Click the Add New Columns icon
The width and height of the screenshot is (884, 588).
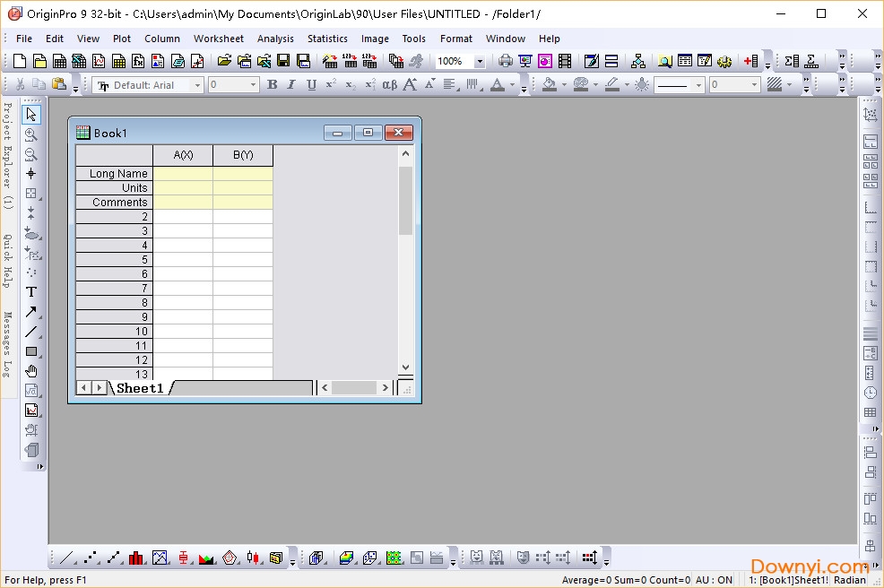click(x=751, y=61)
